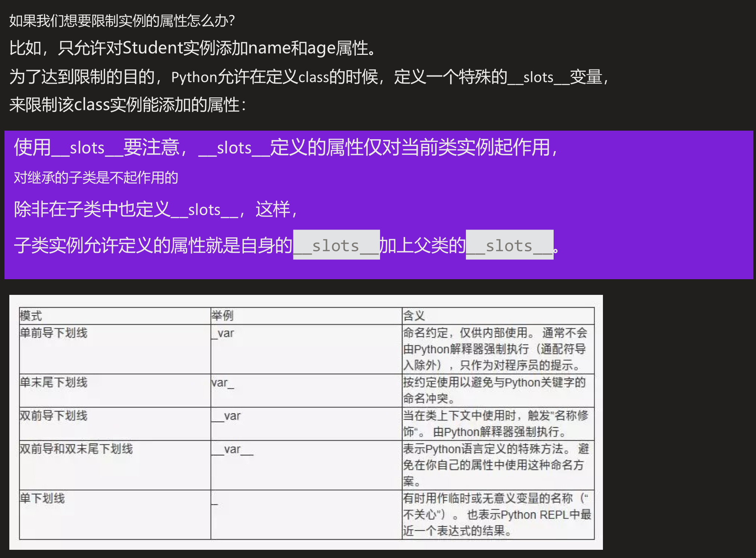Screen dimensions: 756x558
Task: Click the underscore naming table image
Action: pos(306,422)
